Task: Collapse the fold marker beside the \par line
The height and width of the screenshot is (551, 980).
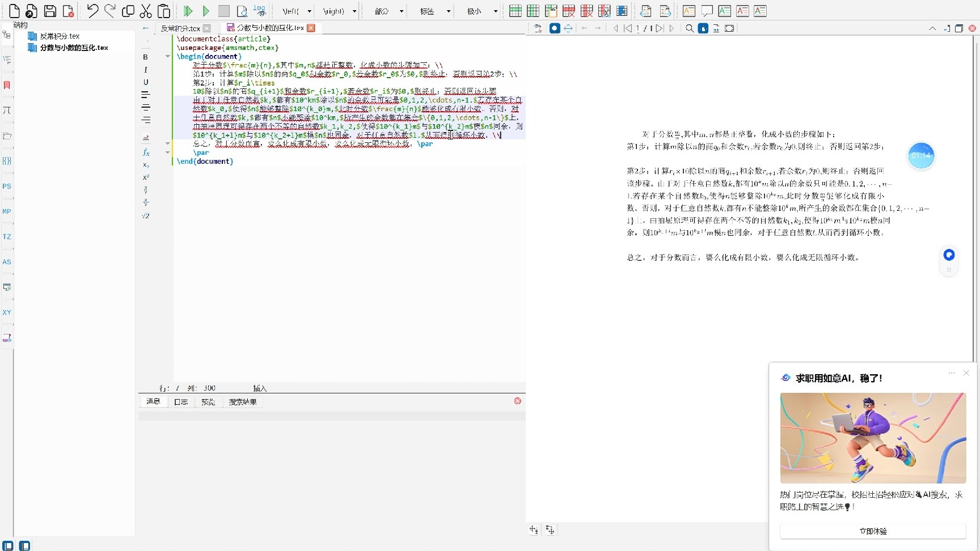Action: [x=167, y=152]
